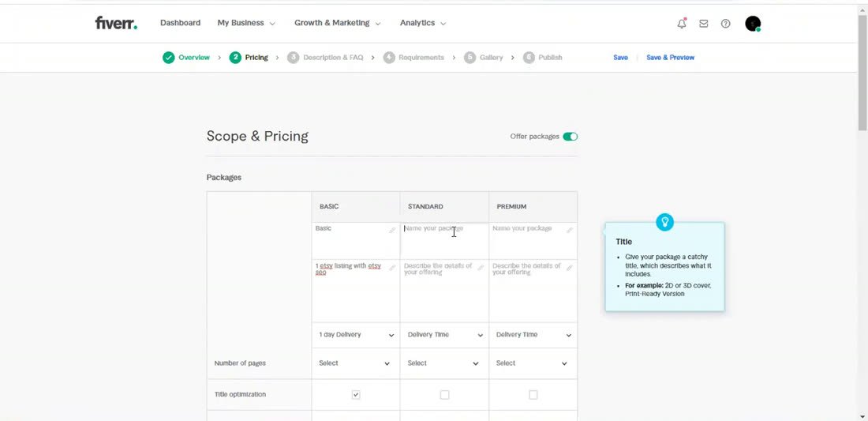This screenshot has height=421, width=868.
Task: Open Premium Delivery Time dropdown
Action: [x=533, y=335]
